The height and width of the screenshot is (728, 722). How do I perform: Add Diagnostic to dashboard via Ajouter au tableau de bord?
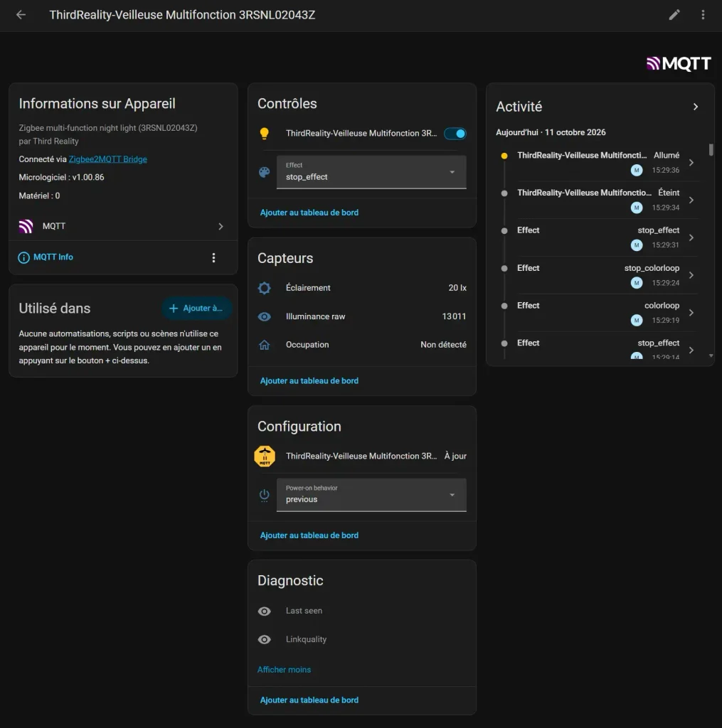point(309,700)
